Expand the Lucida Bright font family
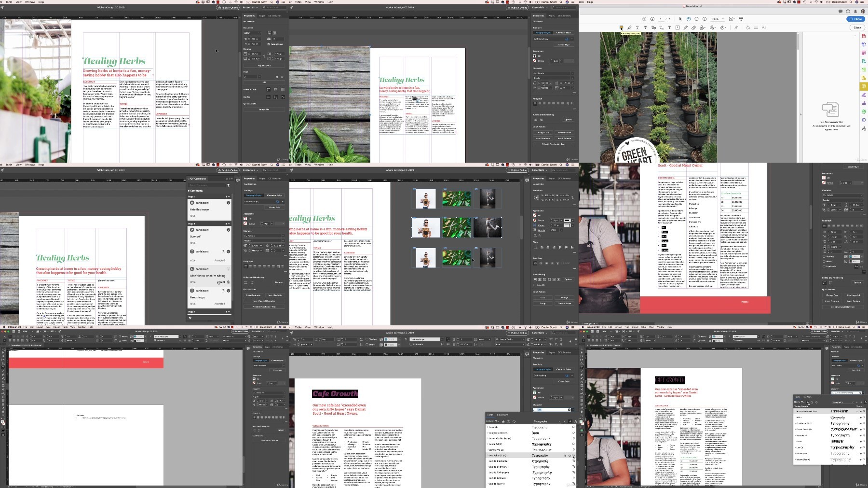This screenshot has width=868, height=488. (x=488, y=467)
